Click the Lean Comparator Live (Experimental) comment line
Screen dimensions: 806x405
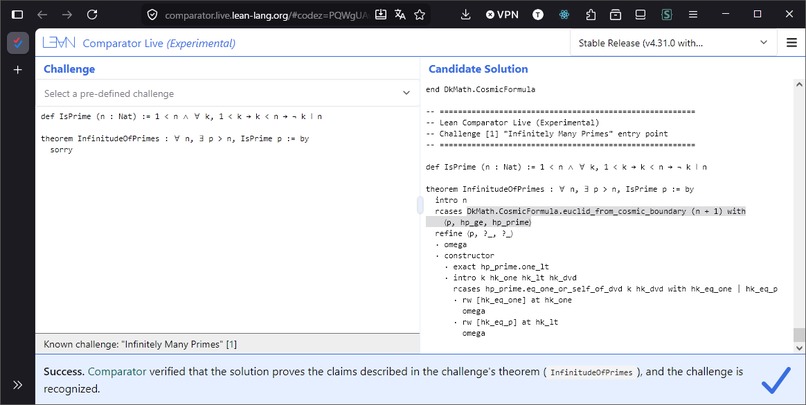[512, 122]
